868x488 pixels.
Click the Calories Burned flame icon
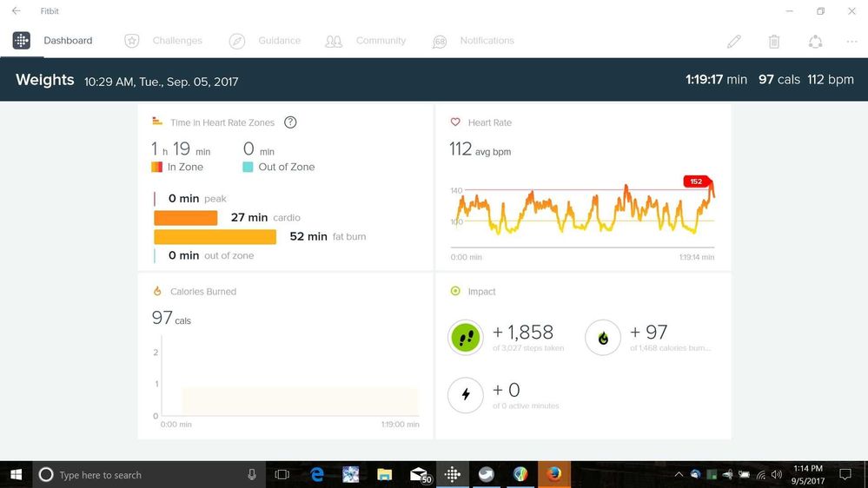coord(157,291)
